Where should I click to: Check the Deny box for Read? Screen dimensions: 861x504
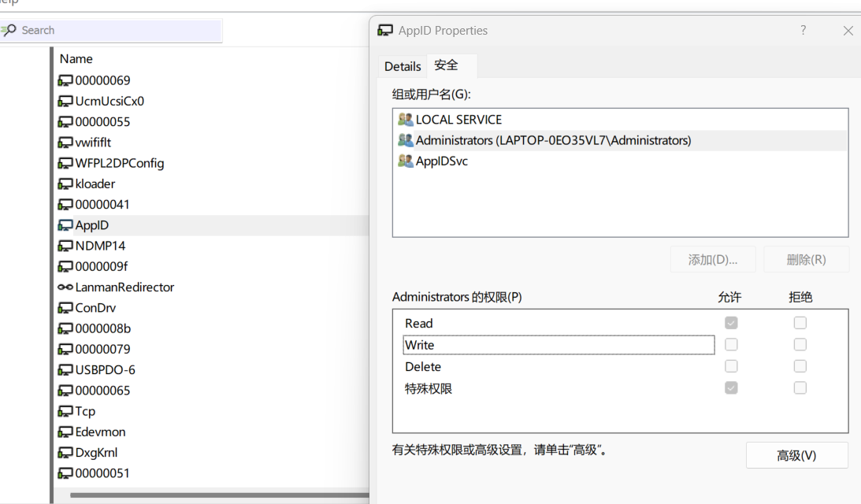[x=800, y=323]
